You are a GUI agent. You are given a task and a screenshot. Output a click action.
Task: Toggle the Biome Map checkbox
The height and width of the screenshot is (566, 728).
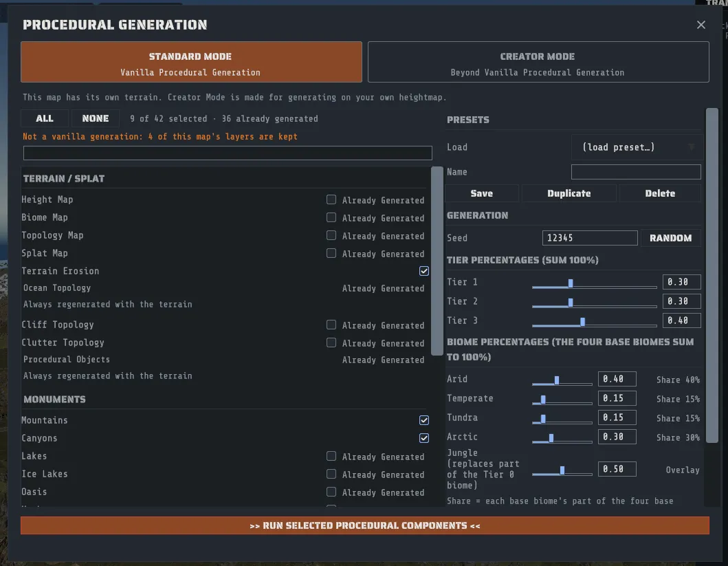331,217
